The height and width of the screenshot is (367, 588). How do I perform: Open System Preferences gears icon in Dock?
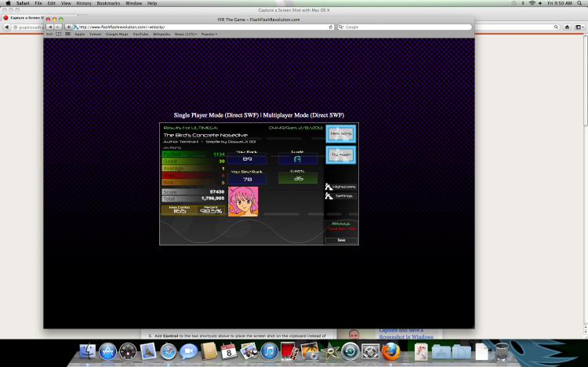tap(371, 351)
